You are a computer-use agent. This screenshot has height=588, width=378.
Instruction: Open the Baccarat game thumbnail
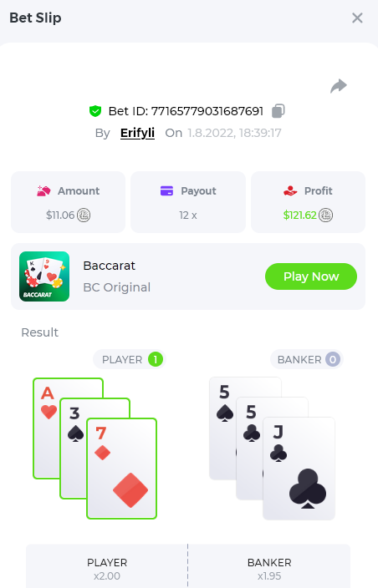pos(44,276)
